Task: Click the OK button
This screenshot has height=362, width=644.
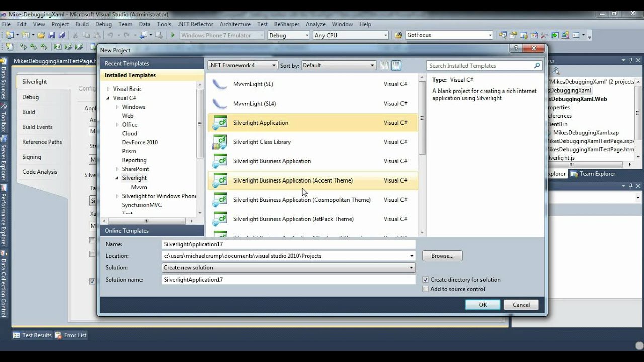Action: tap(482, 305)
